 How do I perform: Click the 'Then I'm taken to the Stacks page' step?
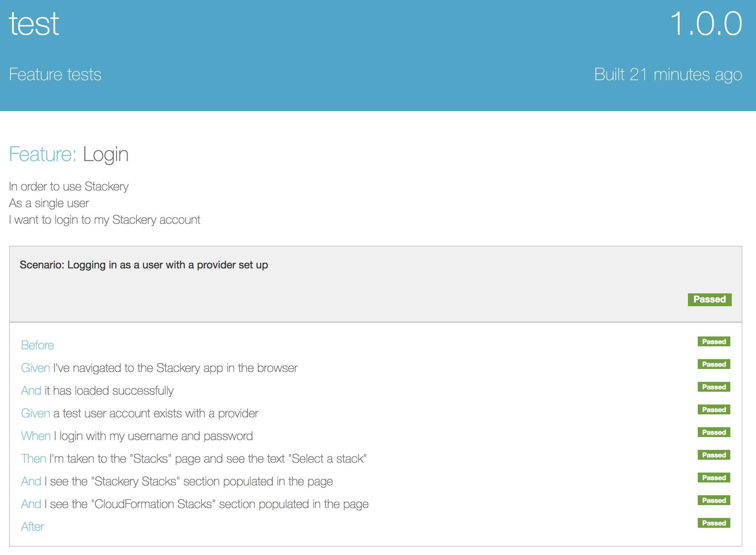(194, 459)
